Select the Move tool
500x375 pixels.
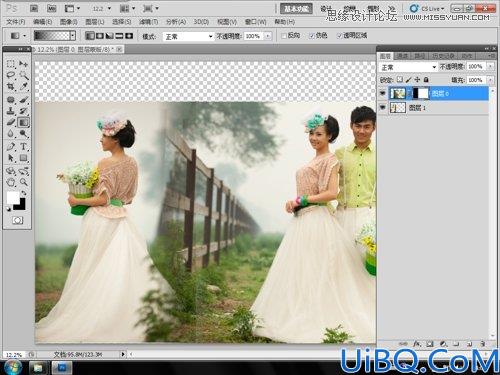23,64
